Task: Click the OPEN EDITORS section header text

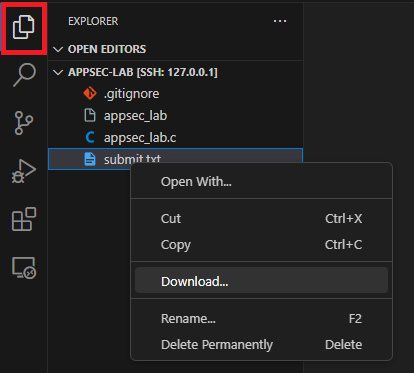Action: click(107, 49)
